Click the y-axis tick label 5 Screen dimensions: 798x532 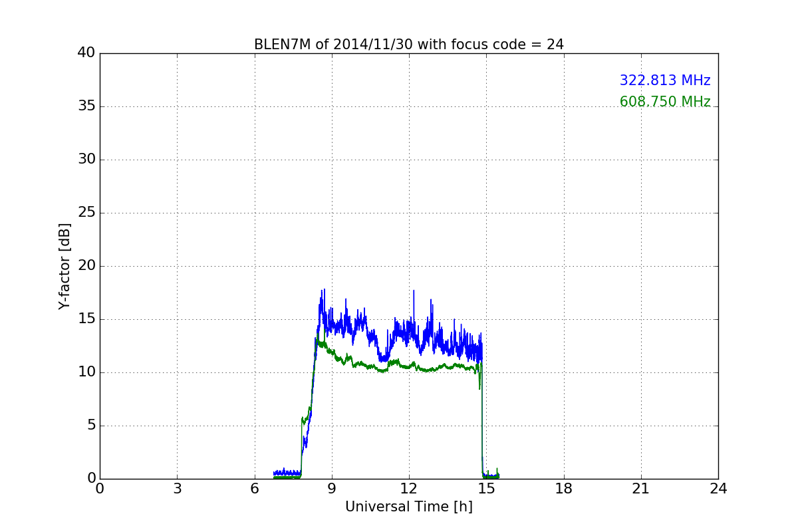click(90, 426)
